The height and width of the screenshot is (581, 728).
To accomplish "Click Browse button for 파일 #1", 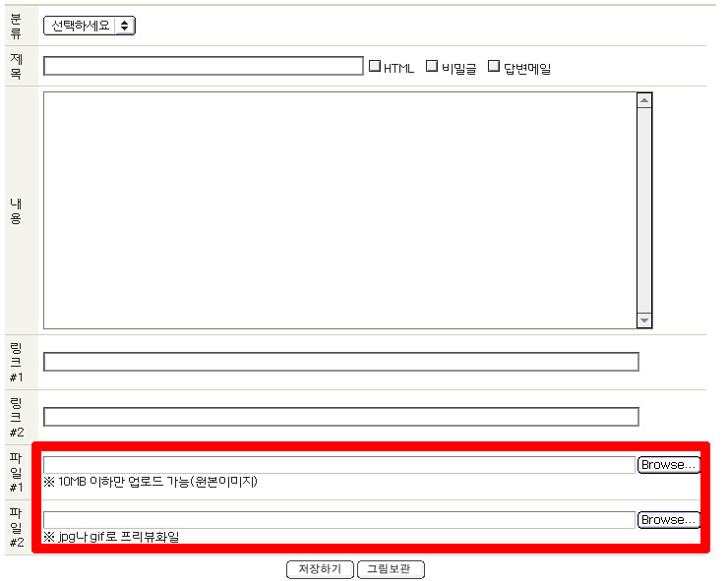I will (x=668, y=465).
